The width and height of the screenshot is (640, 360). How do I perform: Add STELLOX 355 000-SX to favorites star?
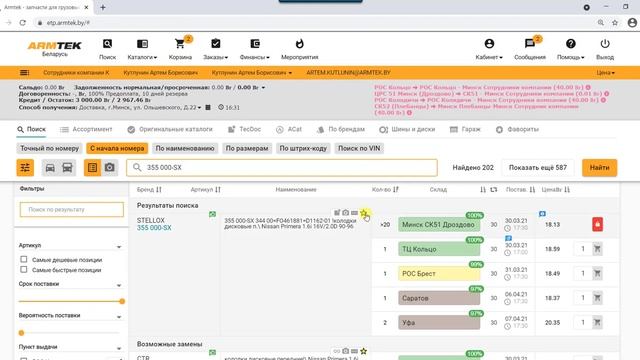[364, 213]
